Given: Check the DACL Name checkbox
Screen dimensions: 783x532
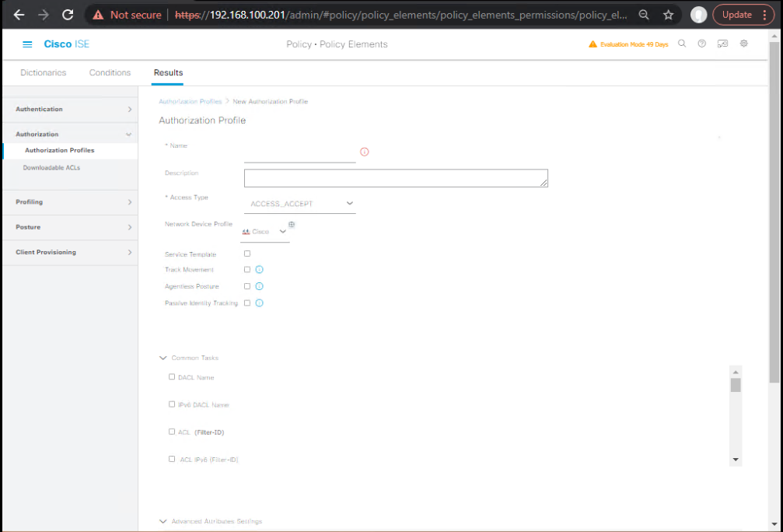Looking at the screenshot, I should coord(172,377).
